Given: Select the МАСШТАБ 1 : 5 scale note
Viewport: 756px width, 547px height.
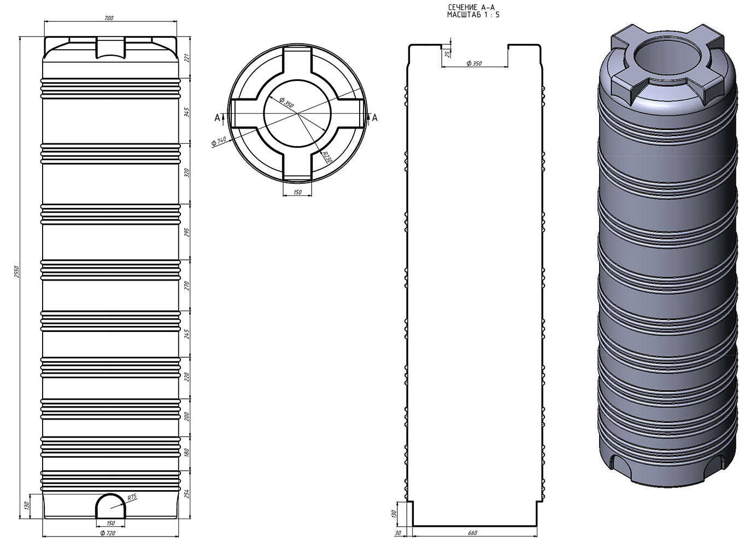Looking at the screenshot, I should 473,15.
